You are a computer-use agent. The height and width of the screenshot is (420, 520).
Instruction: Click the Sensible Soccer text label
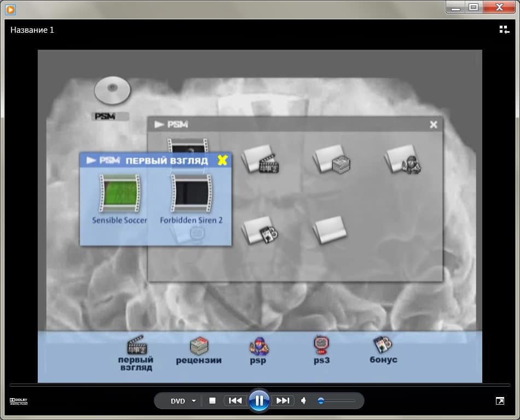[119, 220]
